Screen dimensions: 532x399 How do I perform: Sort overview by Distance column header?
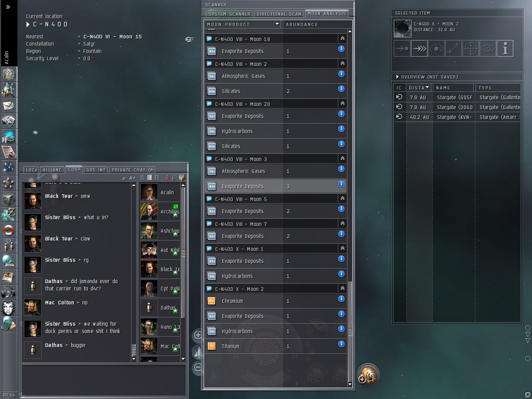tap(419, 87)
